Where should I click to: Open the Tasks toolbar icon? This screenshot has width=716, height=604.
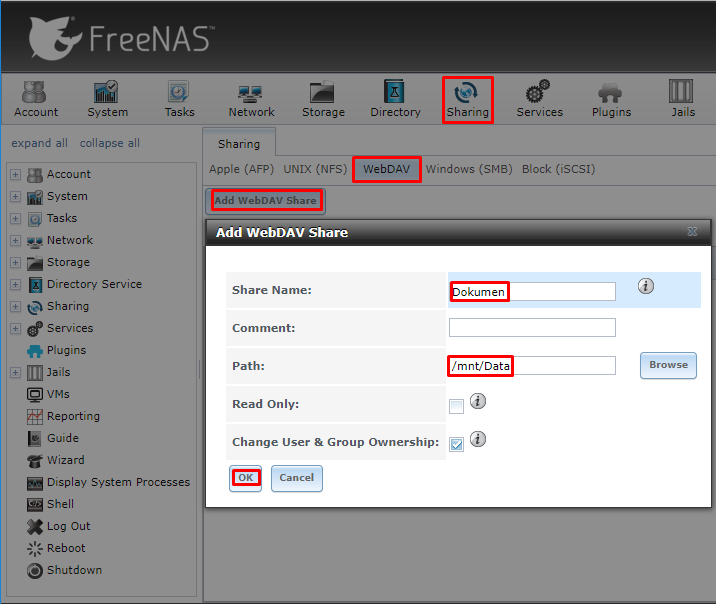[x=179, y=100]
